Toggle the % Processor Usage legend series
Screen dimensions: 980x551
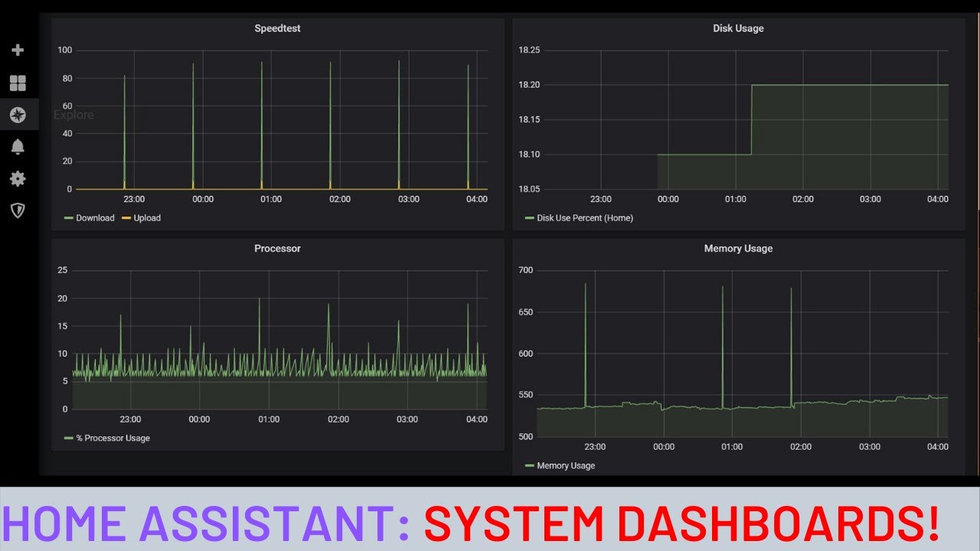coord(113,439)
